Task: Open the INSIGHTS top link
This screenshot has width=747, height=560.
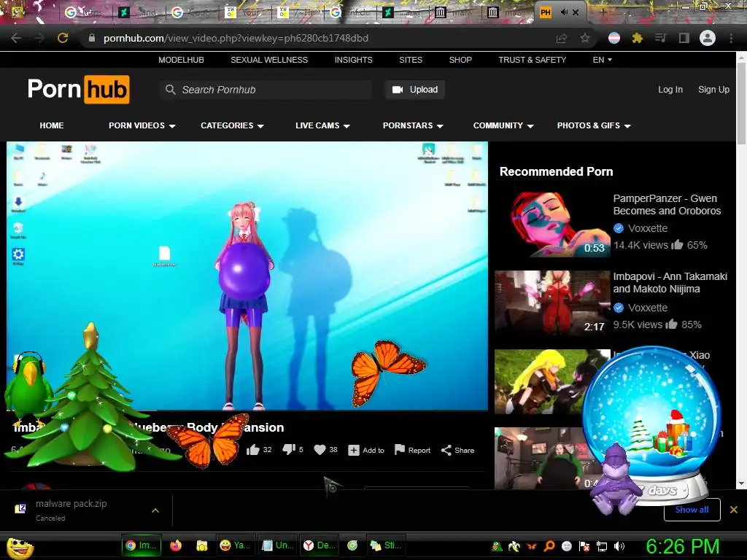Action: (x=354, y=60)
